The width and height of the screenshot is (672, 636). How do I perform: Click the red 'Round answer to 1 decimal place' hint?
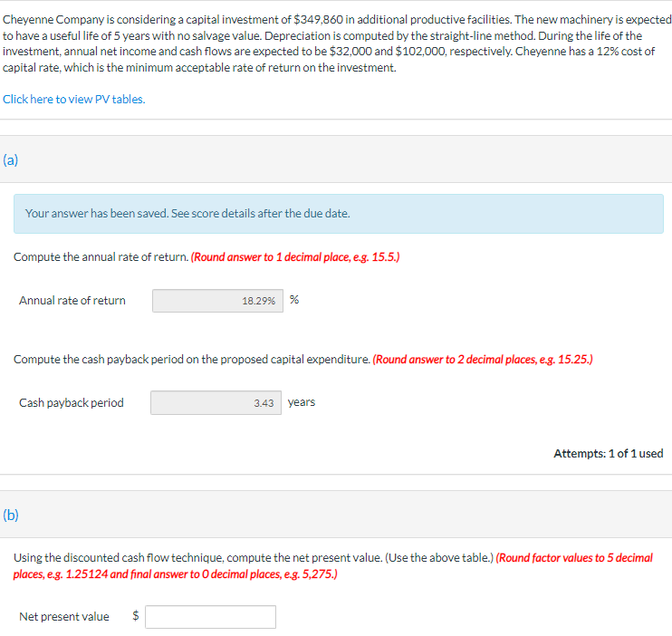click(295, 257)
